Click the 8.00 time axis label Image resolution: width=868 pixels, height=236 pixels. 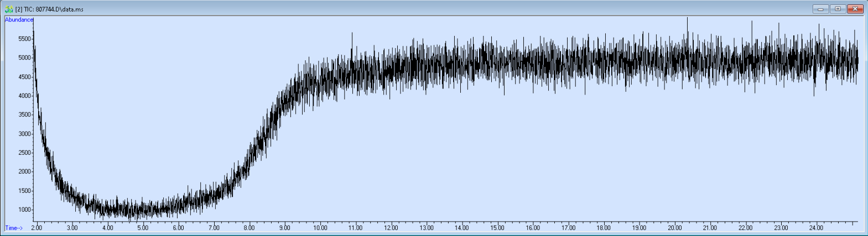pyautogui.click(x=249, y=228)
